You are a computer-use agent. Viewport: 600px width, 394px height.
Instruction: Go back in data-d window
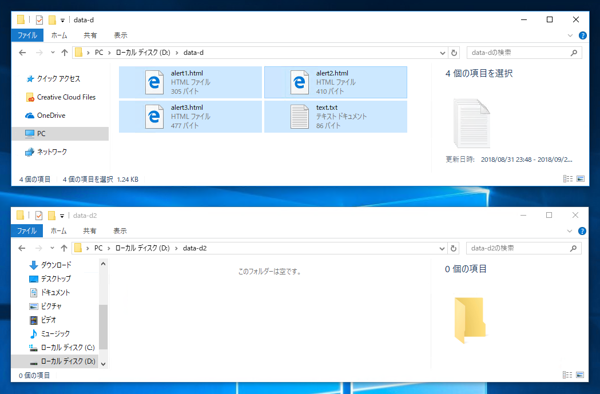[x=23, y=53]
